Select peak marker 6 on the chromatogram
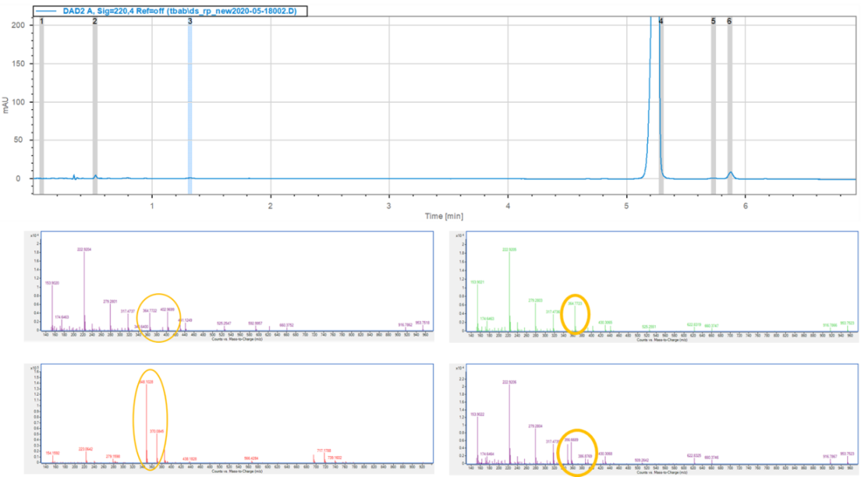Screen dimensions: 868x477 (730, 105)
